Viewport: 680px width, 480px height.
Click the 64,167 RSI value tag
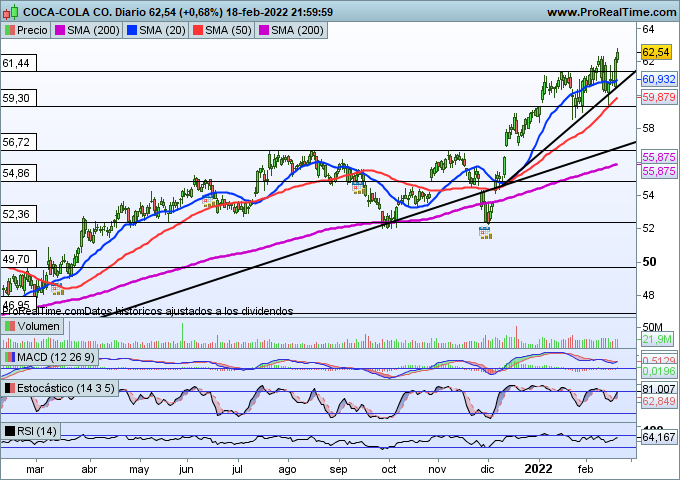[659, 437]
